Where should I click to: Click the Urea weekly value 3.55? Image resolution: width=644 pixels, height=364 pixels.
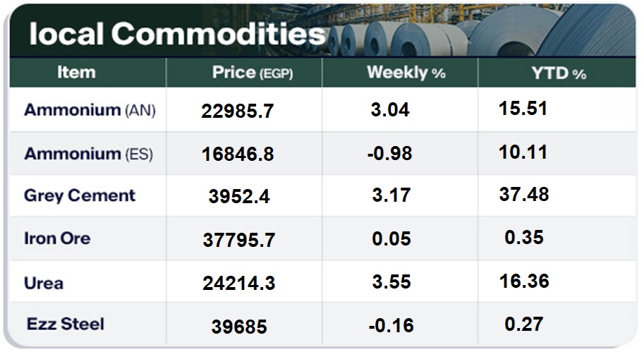[391, 283]
